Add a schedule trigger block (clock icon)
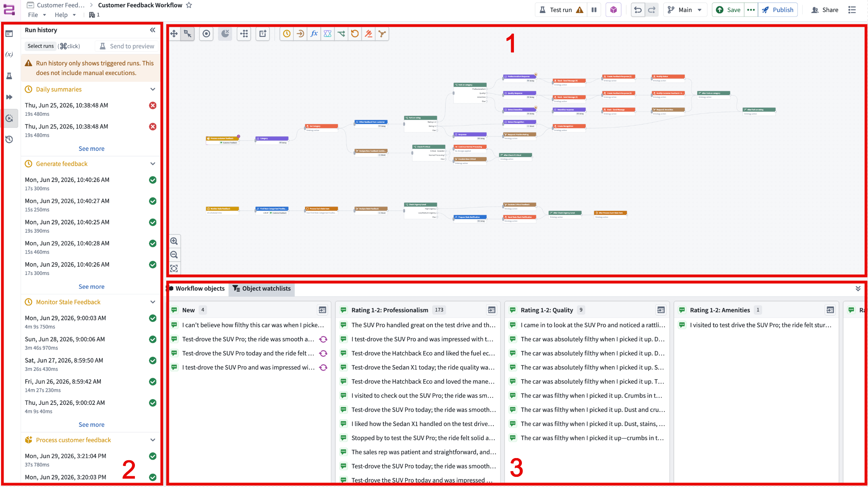868x487 pixels. point(287,34)
